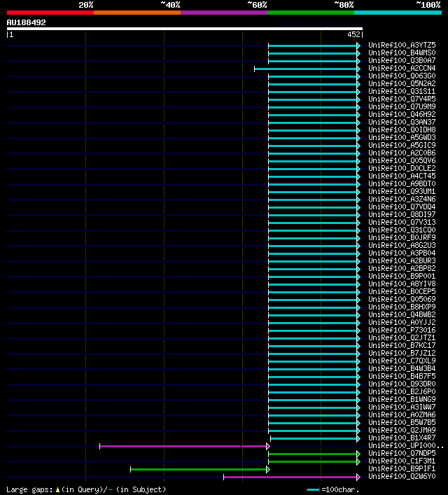This screenshot has width=448, height=495.
Task: Click the UniRef100_B1X4R7 label
Action: tap(402, 438)
